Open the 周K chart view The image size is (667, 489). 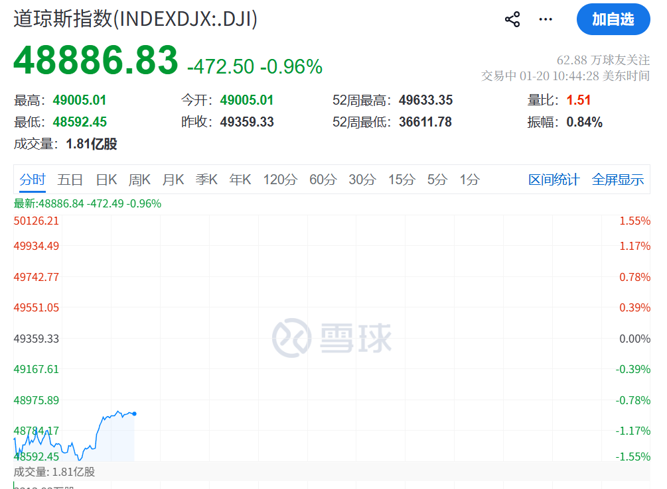pos(140,180)
